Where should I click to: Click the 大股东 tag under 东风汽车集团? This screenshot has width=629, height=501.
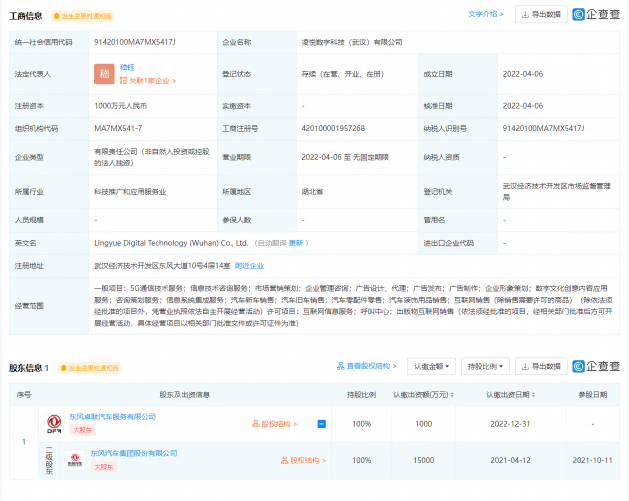pos(103,467)
